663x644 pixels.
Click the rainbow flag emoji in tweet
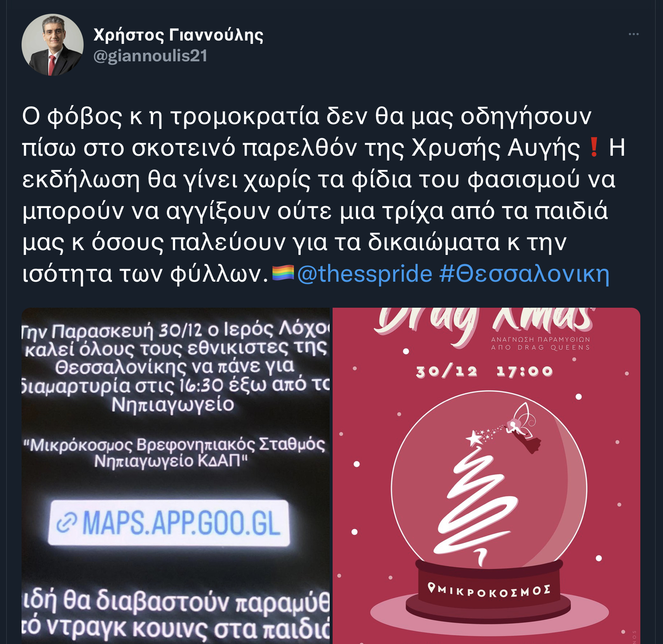click(283, 273)
